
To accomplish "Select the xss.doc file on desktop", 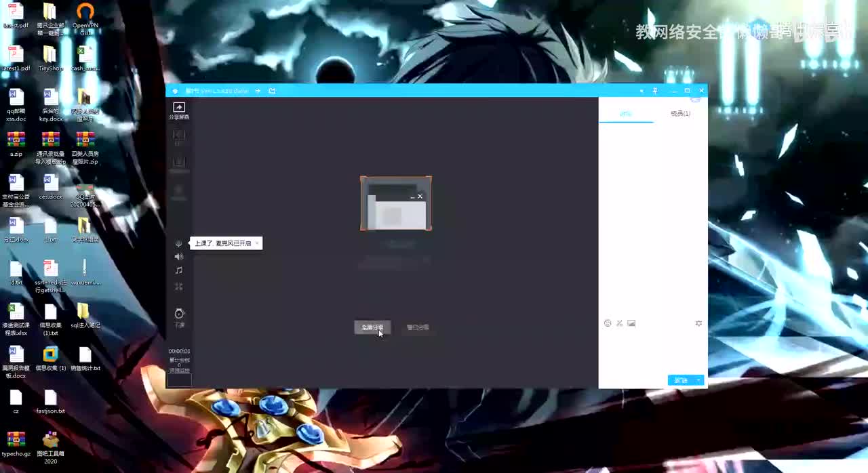I will click(x=16, y=105).
